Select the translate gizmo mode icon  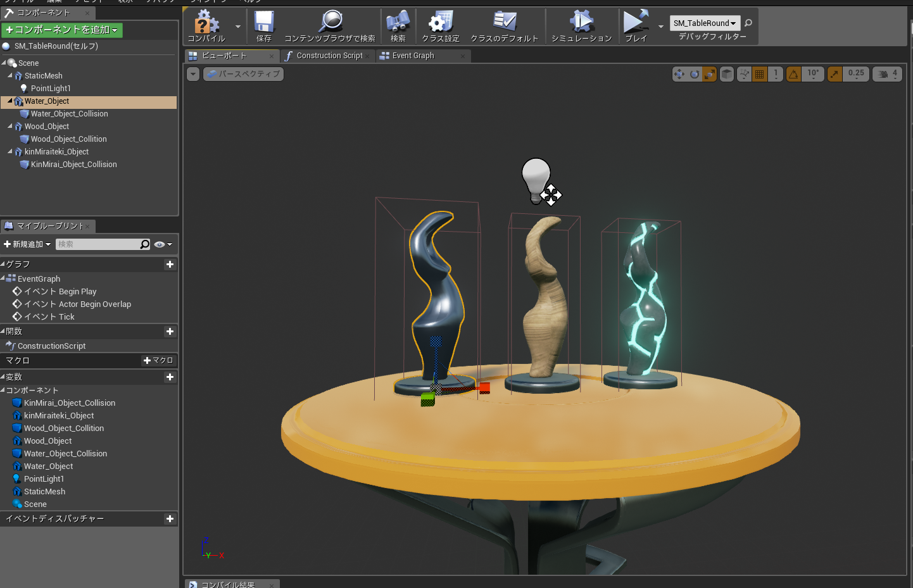679,74
